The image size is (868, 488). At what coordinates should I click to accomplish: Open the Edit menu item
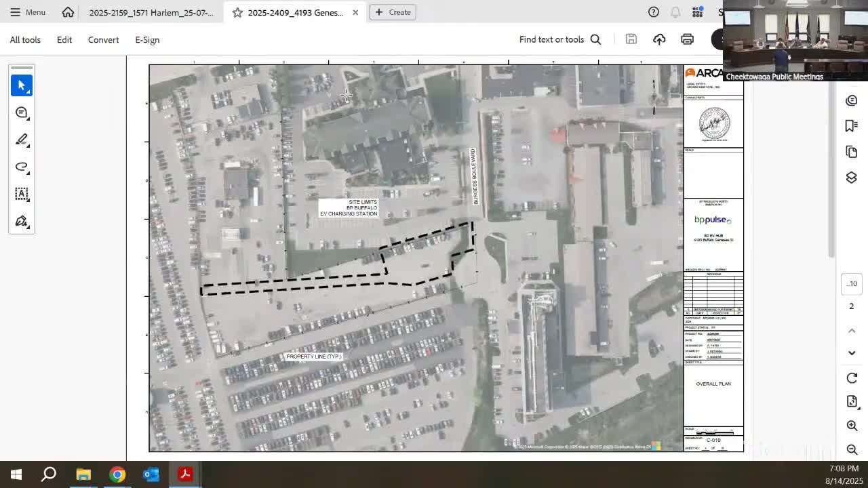click(x=64, y=39)
